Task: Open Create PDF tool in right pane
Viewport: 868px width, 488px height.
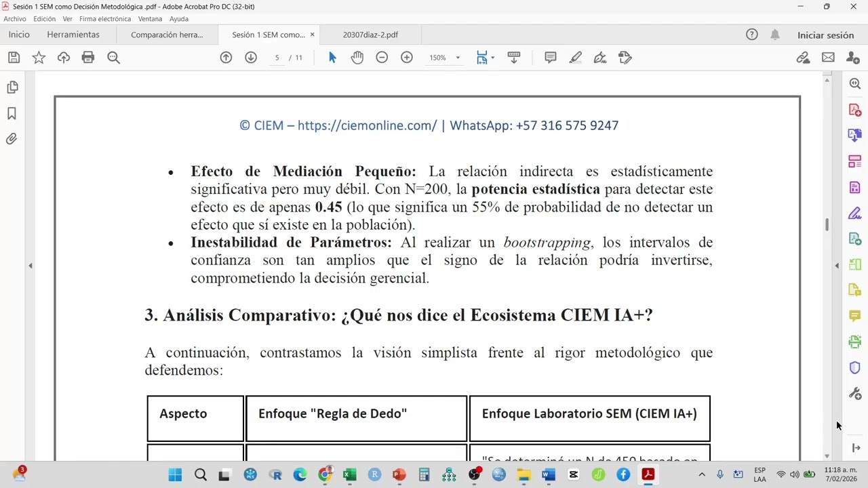Action: coord(855,110)
